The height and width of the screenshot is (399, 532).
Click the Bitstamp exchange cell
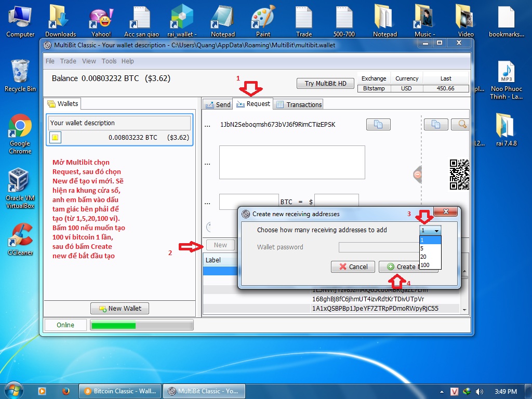point(374,88)
